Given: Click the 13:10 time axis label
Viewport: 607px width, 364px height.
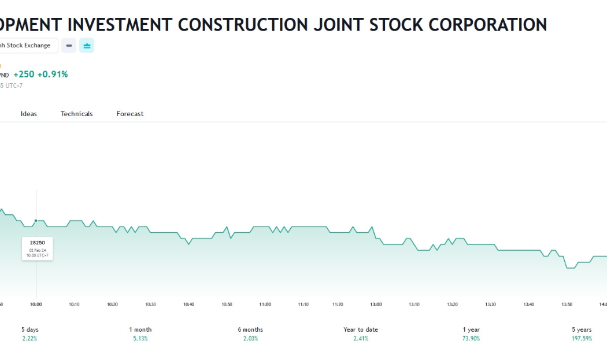Looking at the screenshot, I should tap(414, 304).
